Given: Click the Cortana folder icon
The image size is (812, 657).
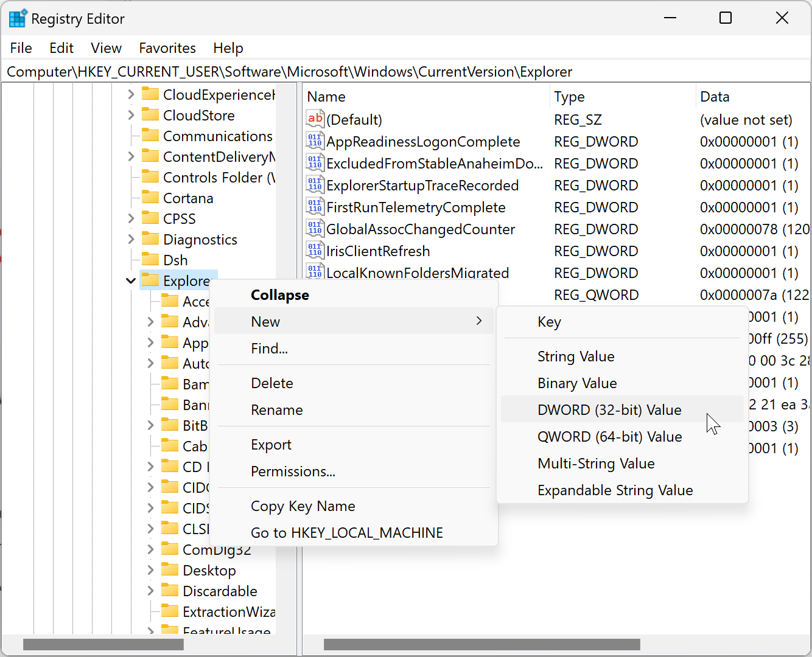Looking at the screenshot, I should point(150,198).
